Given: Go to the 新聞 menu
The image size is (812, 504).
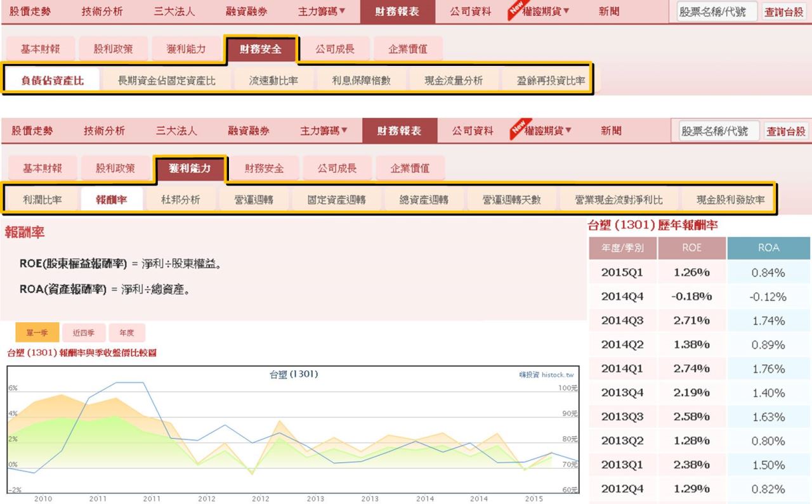Looking at the screenshot, I should point(609,11).
